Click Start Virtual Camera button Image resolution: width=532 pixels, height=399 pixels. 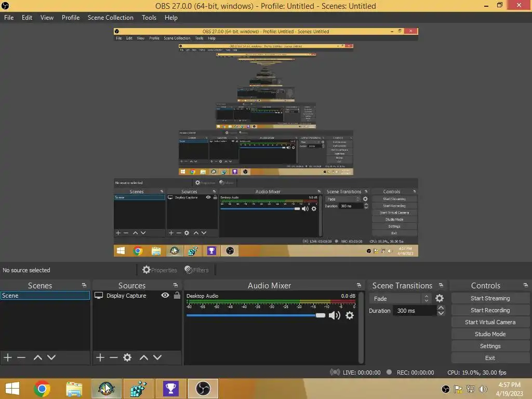pos(490,322)
